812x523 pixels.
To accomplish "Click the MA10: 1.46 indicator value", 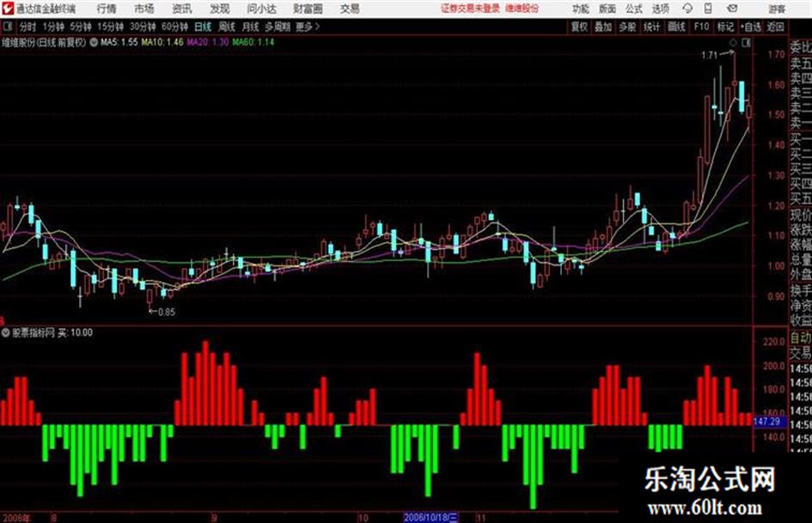I will point(162,42).
